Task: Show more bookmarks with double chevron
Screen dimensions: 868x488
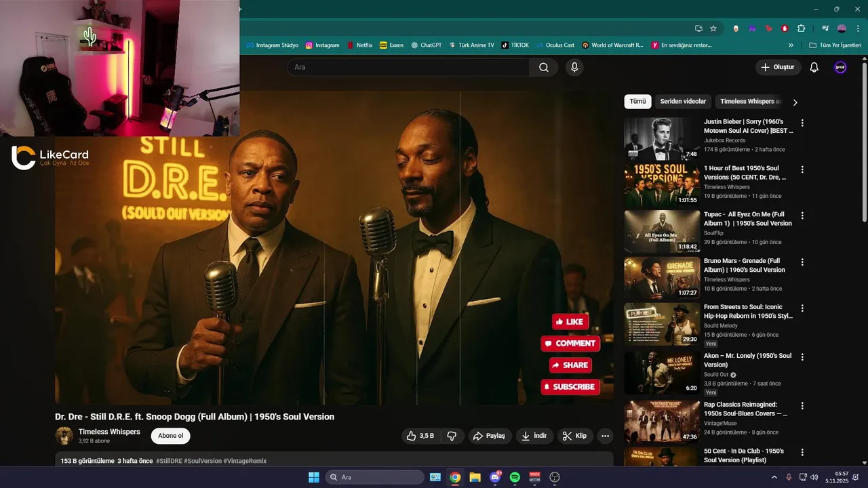Action: (791, 45)
